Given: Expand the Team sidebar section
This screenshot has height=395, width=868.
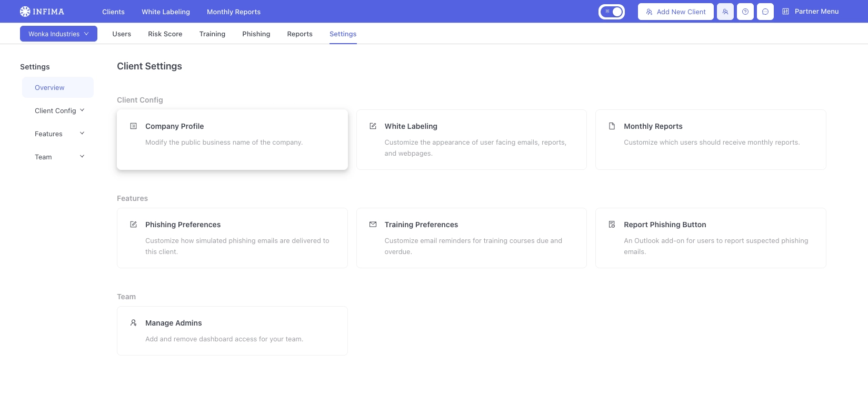Looking at the screenshot, I should tap(59, 157).
